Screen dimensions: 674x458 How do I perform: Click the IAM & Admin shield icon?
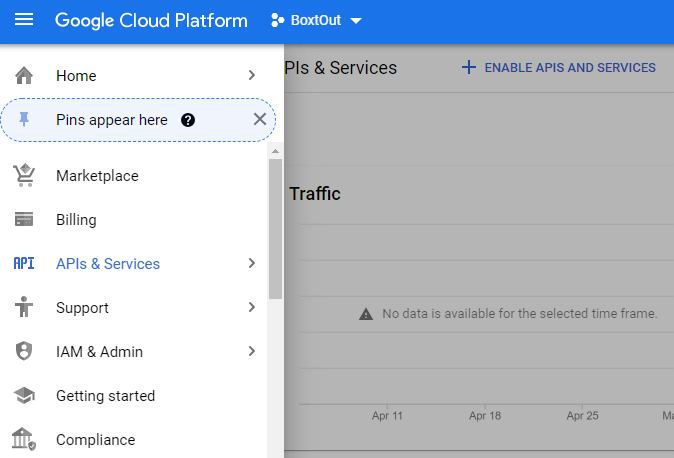24,352
